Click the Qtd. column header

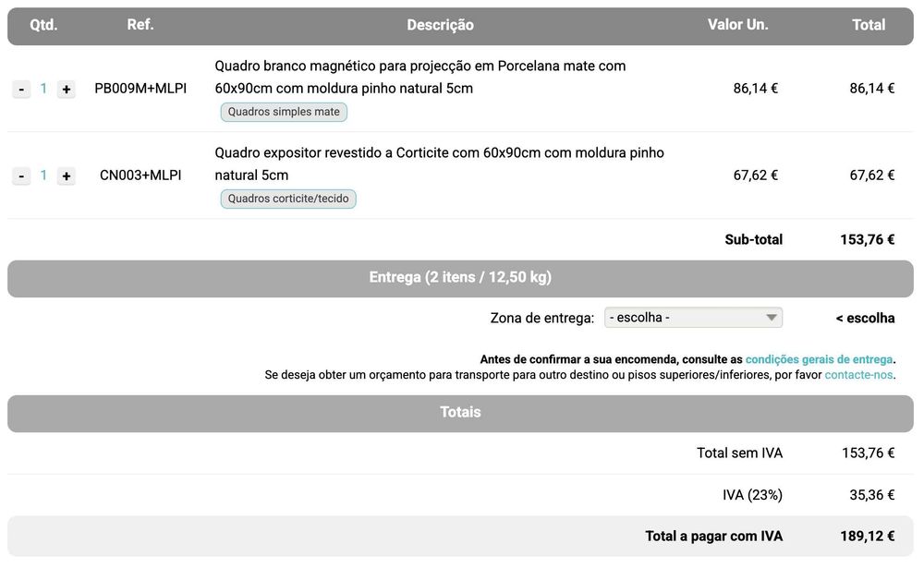click(43, 25)
